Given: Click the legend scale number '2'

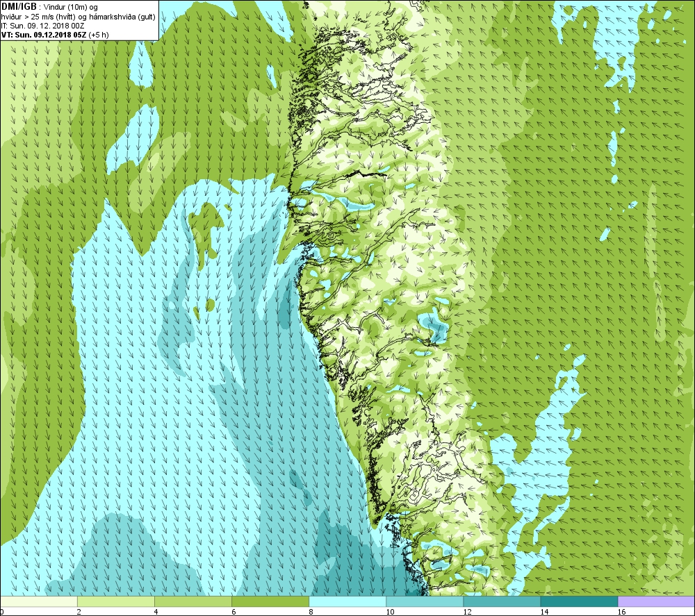Looking at the screenshot, I should pos(79,612).
